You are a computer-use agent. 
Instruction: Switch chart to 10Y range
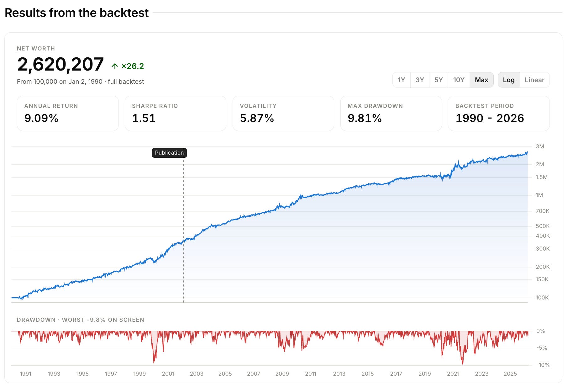[x=459, y=80]
